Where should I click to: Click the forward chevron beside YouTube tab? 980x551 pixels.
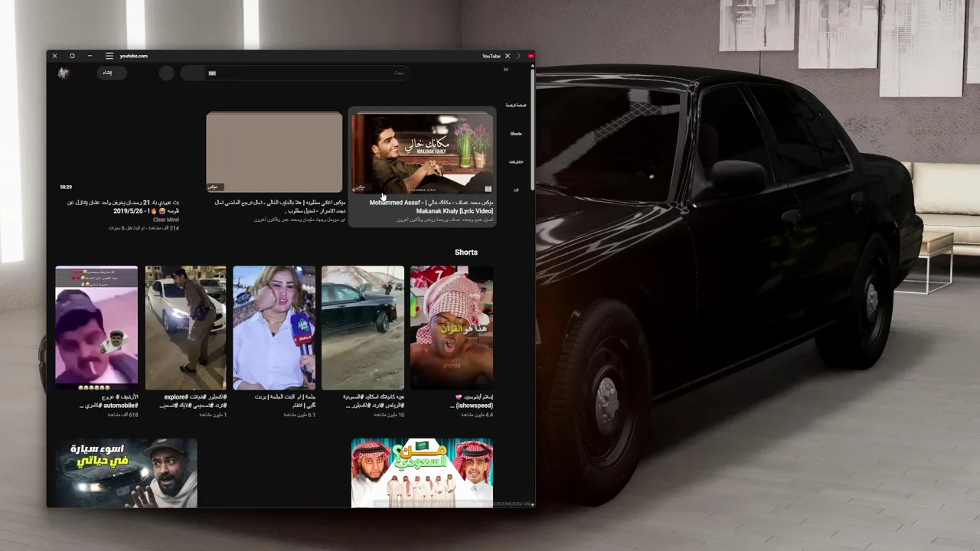pos(518,56)
